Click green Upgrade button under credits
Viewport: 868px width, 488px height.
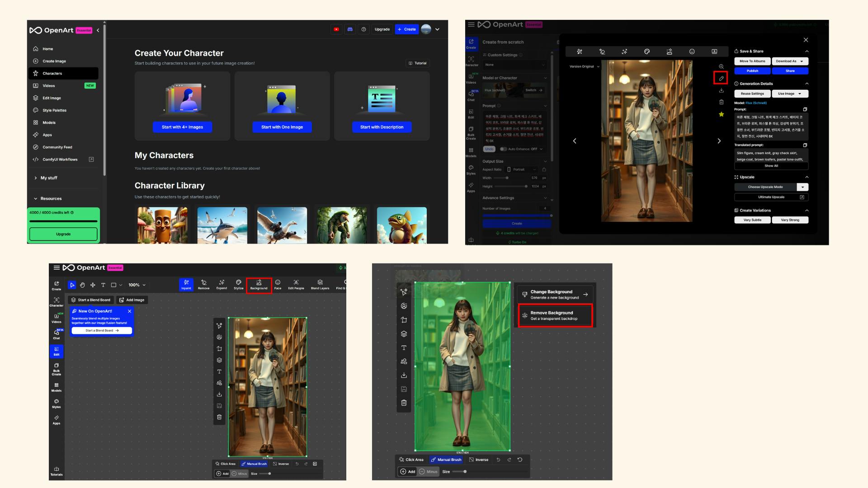63,234
